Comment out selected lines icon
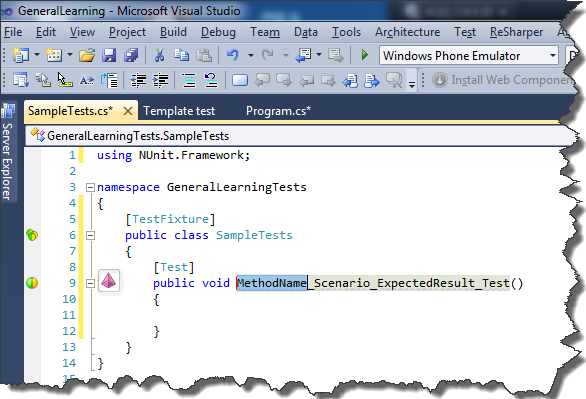This screenshot has height=399, width=586. point(189,80)
